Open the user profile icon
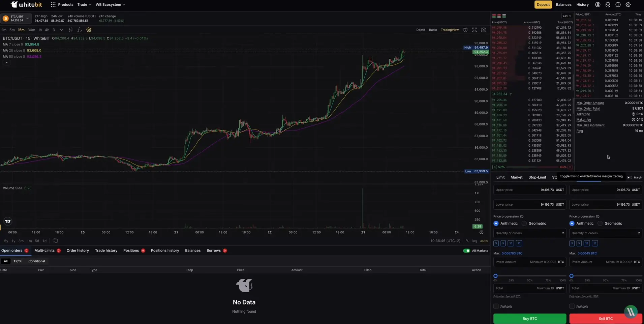The image size is (644, 324). click(x=597, y=5)
